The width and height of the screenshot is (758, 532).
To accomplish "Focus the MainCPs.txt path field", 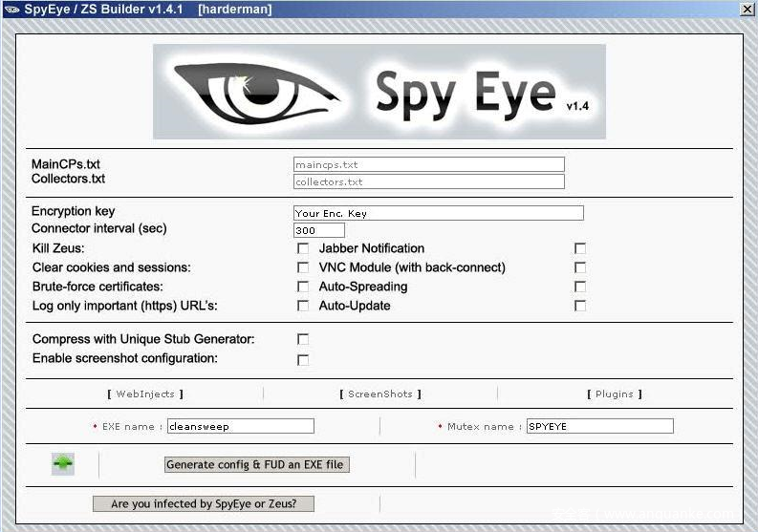I will (x=429, y=164).
